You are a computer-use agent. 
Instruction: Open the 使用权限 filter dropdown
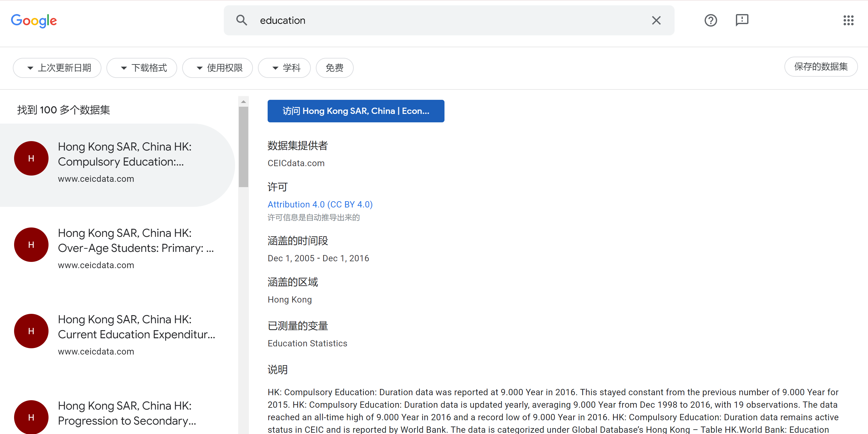click(x=217, y=68)
